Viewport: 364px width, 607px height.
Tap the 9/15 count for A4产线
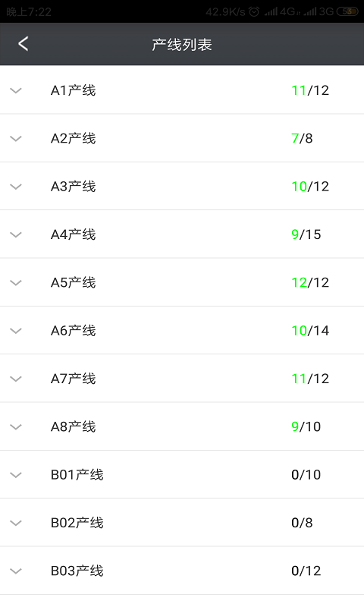306,234
